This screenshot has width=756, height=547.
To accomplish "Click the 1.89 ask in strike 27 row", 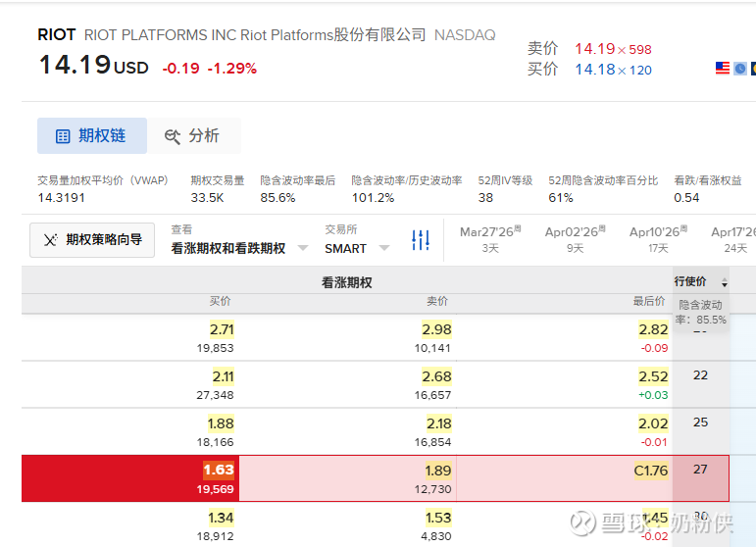I will [x=436, y=470].
